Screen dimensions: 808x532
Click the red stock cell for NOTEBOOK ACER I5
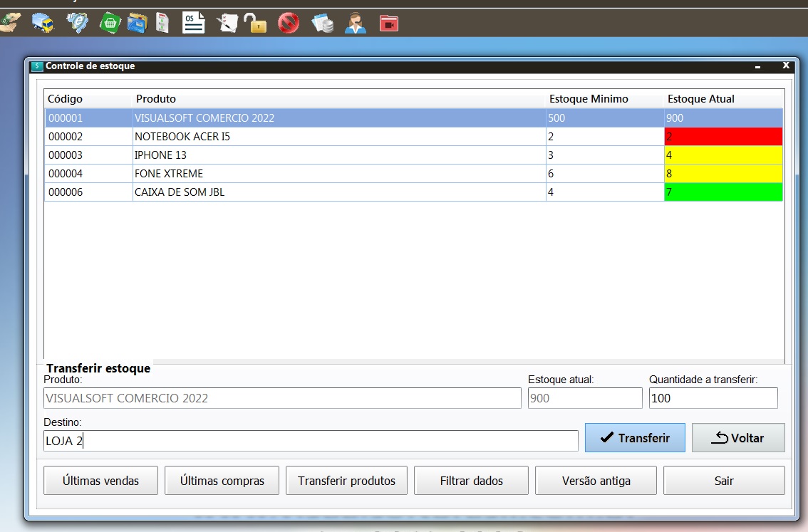tap(723, 137)
